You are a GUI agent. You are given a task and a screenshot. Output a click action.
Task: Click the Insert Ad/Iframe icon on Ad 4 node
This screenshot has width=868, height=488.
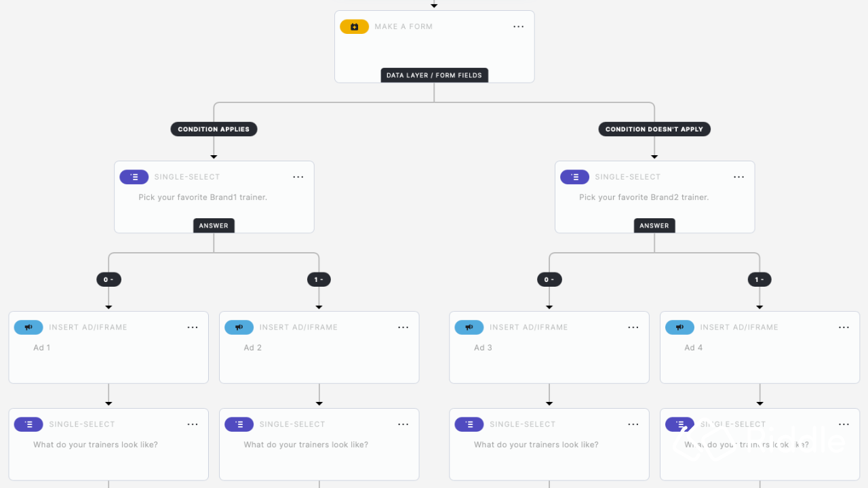[x=679, y=327]
